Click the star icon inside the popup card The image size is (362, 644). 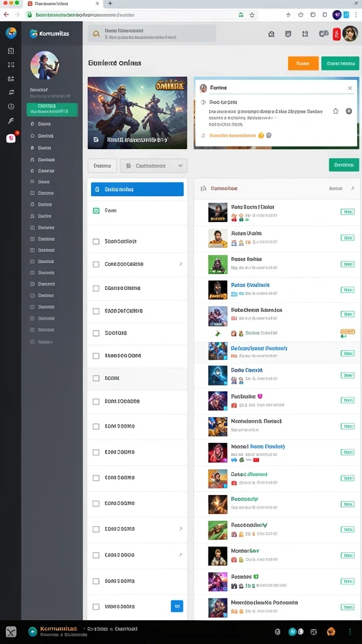coord(336,111)
